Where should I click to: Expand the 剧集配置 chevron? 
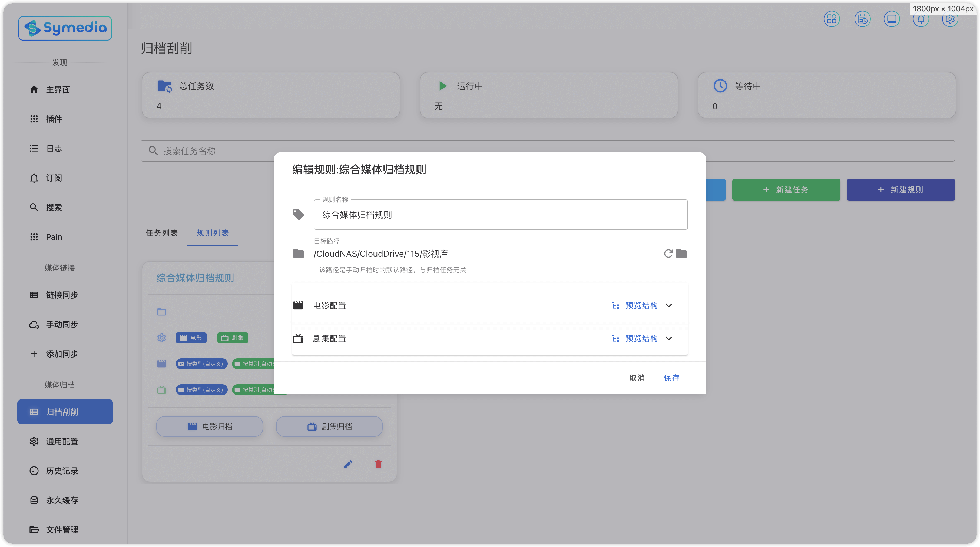tap(669, 338)
